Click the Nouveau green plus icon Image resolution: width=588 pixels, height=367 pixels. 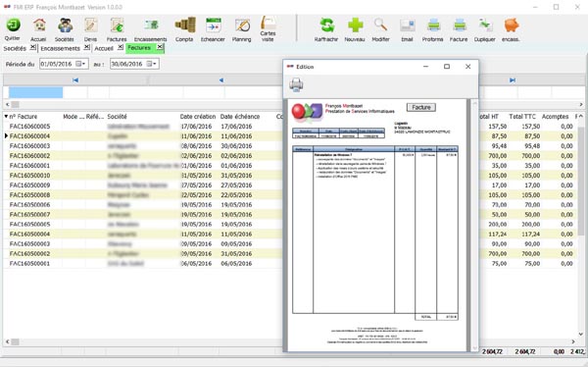[355, 26]
